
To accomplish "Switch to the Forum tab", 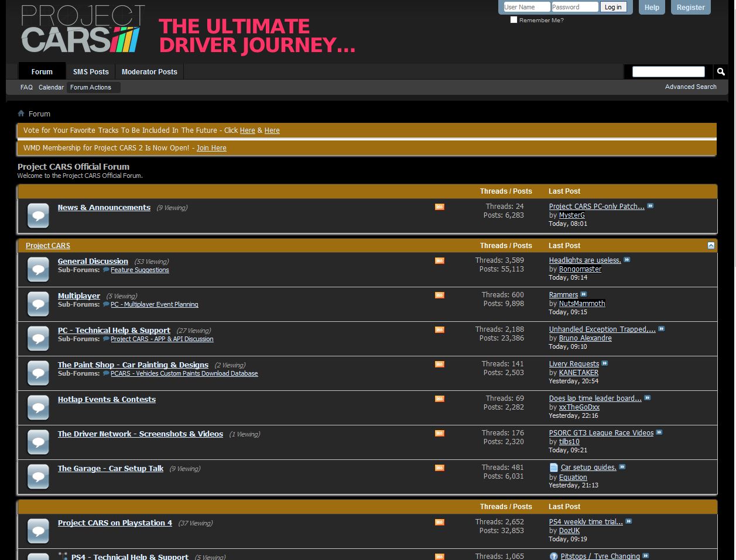I will (x=42, y=71).
